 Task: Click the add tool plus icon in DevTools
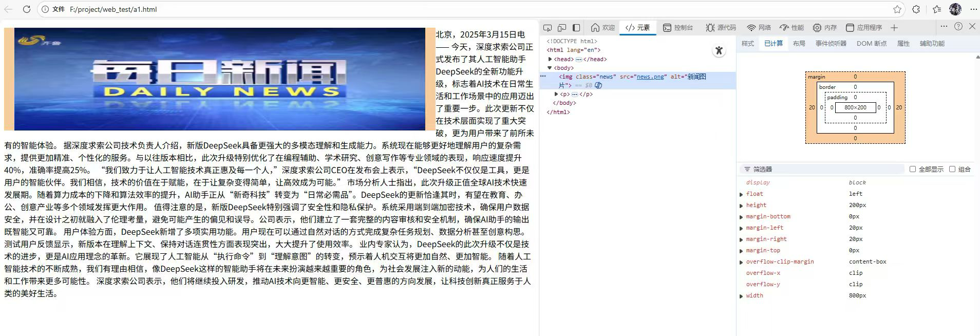894,28
